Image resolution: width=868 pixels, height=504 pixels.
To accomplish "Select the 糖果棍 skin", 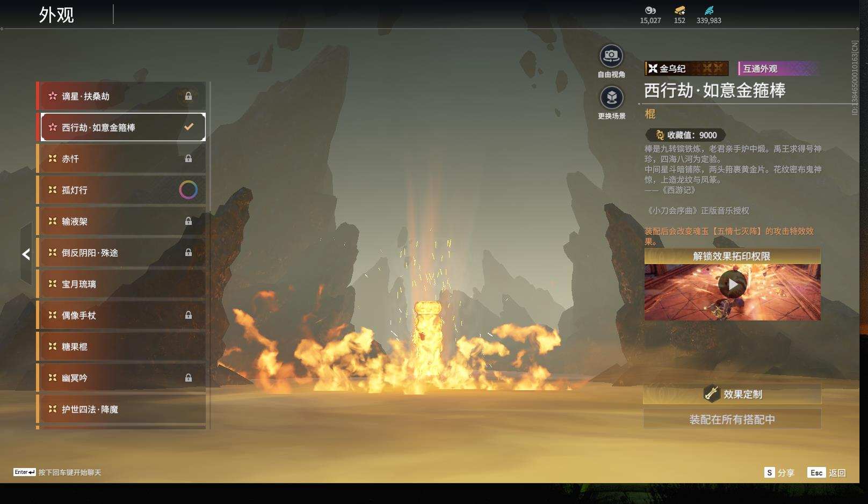I will click(121, 346).
